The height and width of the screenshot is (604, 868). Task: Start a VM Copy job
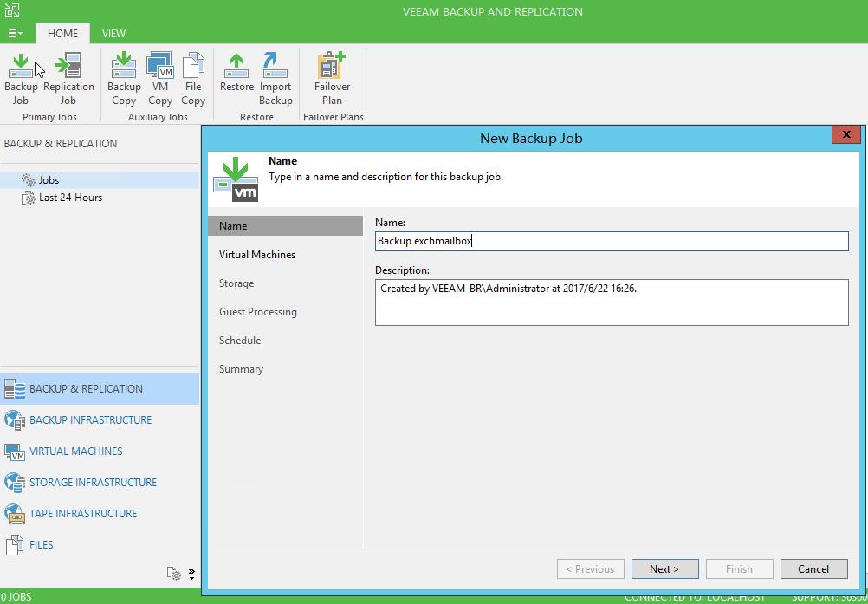click(x=159, y=79)
